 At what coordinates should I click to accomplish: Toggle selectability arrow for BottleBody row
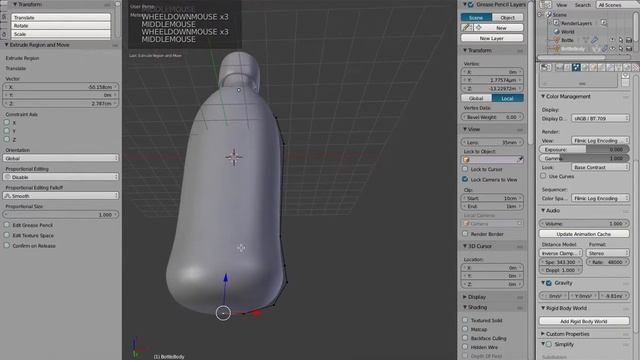621,49
